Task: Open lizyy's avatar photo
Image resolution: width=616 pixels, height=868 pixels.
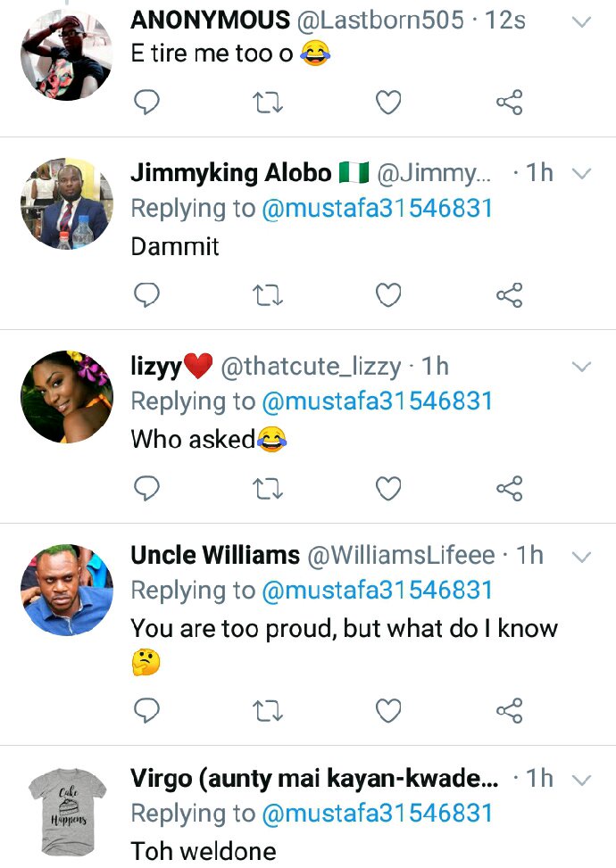Action: (x=67, y=397)
